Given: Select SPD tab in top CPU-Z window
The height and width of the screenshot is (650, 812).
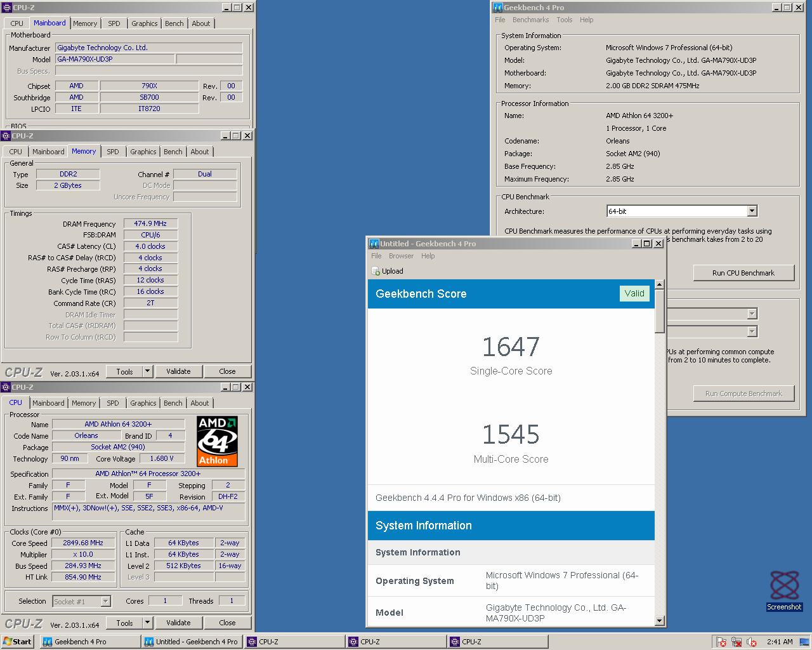Looking at the screenshot, I should (114, 23).
